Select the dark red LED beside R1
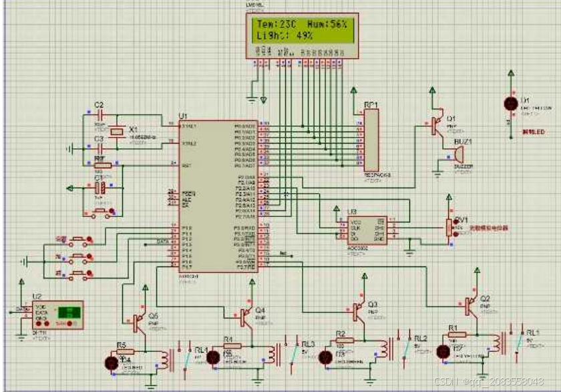Screen dimensions: 561x392 point(443,351)
